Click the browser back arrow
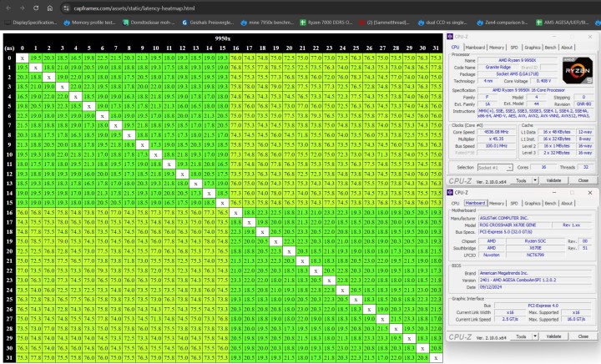Viewport: 601px width, 364px height. 6,7
